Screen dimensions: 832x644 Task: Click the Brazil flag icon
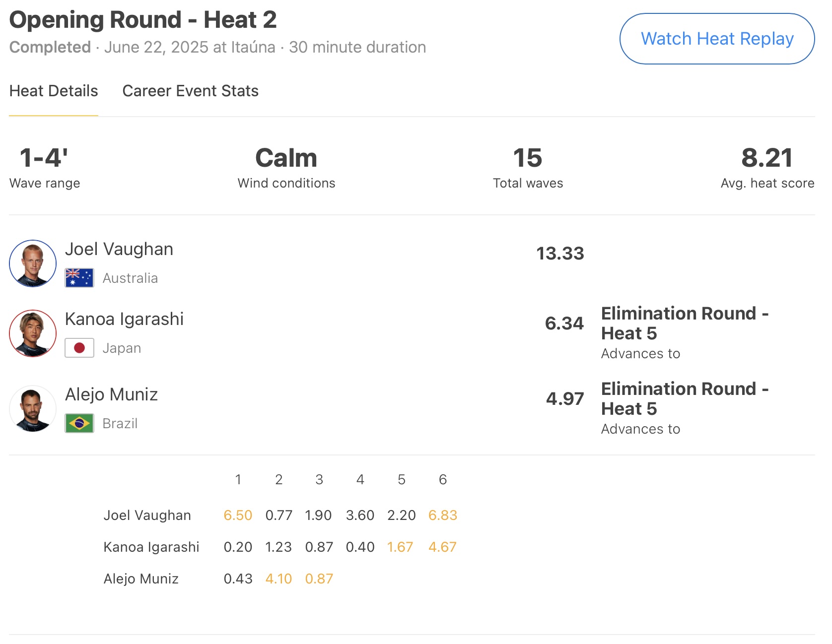pos(79,424)
